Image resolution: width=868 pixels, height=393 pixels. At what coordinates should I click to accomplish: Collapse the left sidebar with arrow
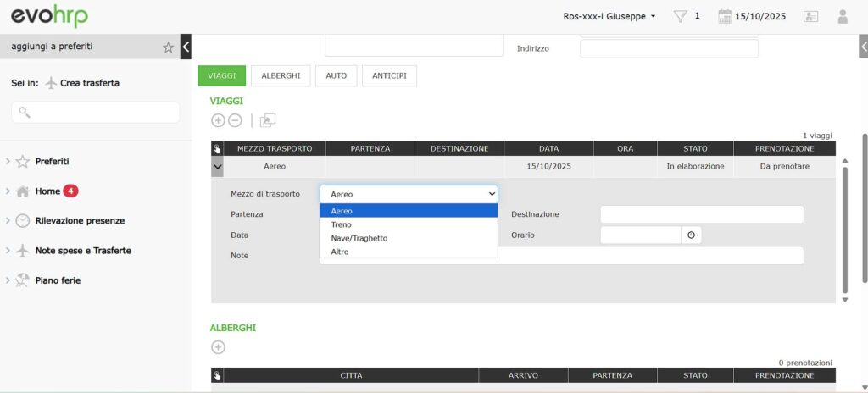coord(186,47)
